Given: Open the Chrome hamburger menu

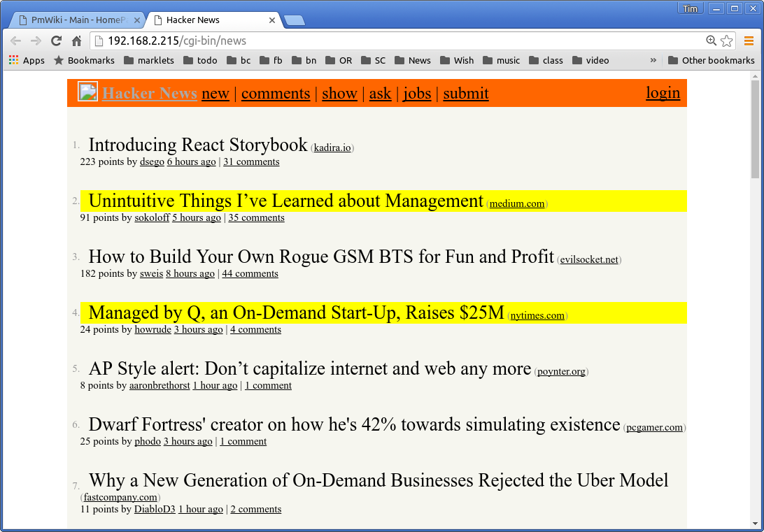Looking at the screenshot, I should tap(749, 41).
